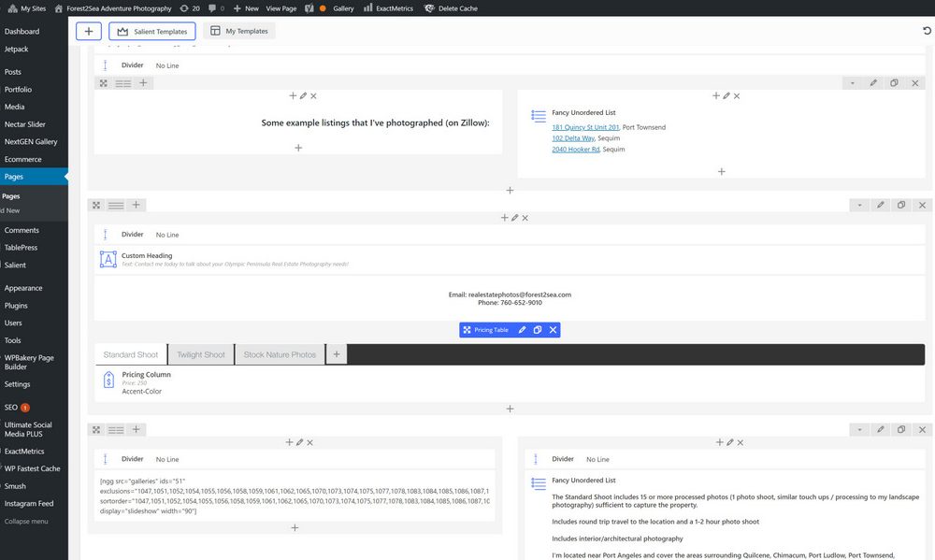The image size is (935, 560).
Task: Click the Pricing Table edit pencil icon
Action: click(x=522, y=330)
